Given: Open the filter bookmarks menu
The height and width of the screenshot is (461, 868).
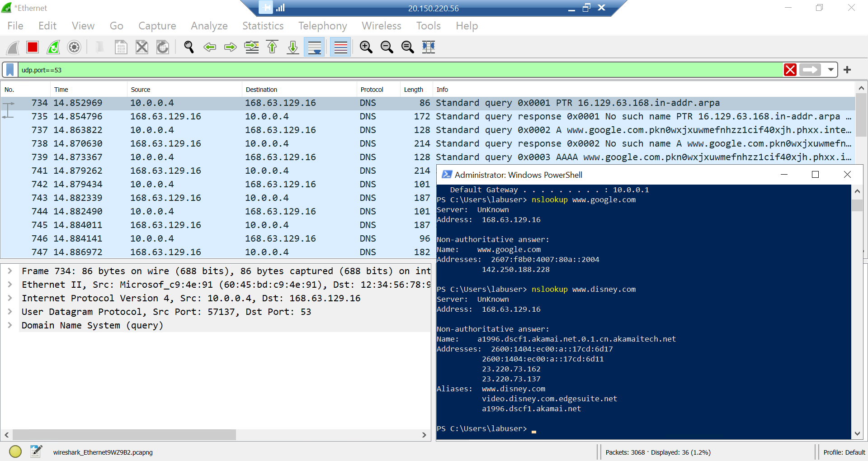Looking at the screenshot, I should coord(9,70).
